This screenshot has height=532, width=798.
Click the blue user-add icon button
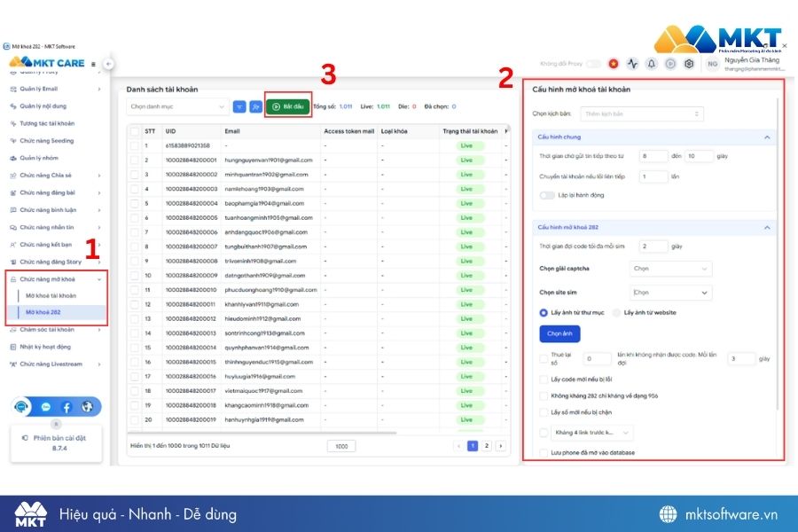255,106
